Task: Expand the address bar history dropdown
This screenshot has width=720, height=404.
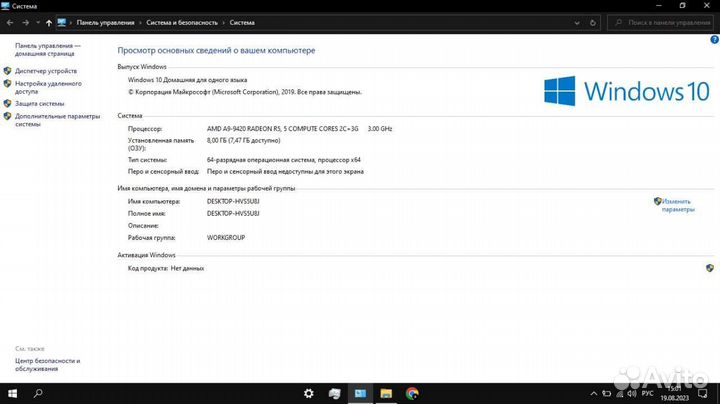Action: (577, 22)
